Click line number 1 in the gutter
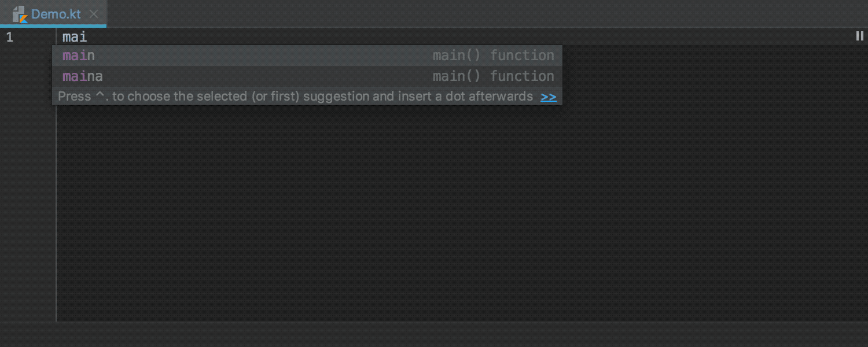Screen dimensions: 868x347 [9, 37]
